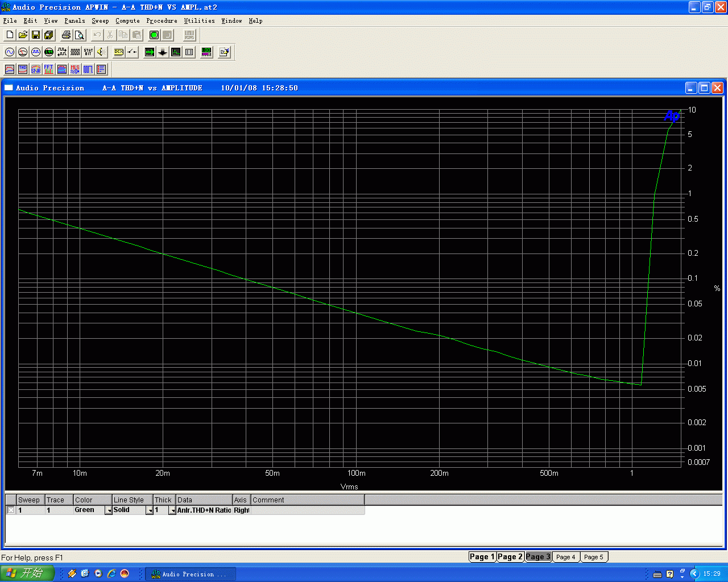Open the Edit menu
728x582 pixels.
30,21
